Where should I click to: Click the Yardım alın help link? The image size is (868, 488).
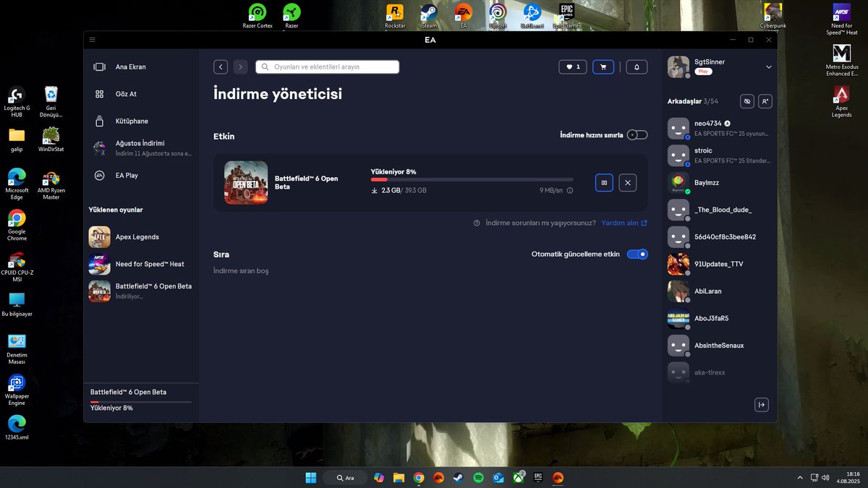pyautogui.click(x=624, y=223)
